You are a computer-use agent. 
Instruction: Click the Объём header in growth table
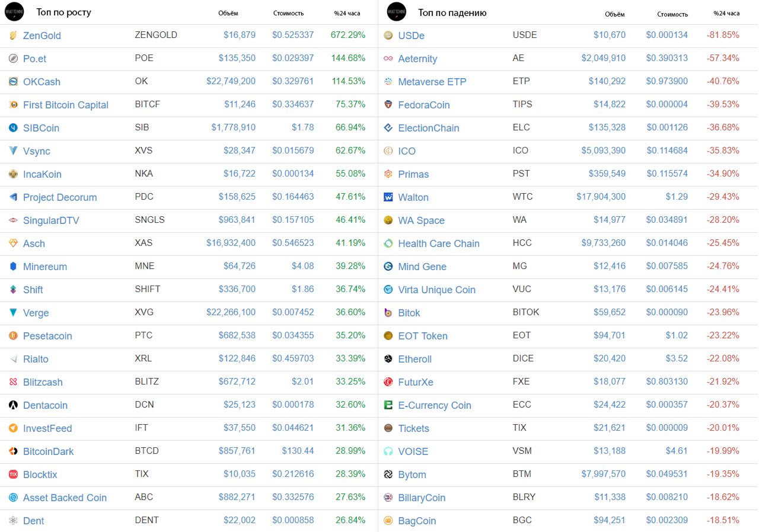(228, 13)
